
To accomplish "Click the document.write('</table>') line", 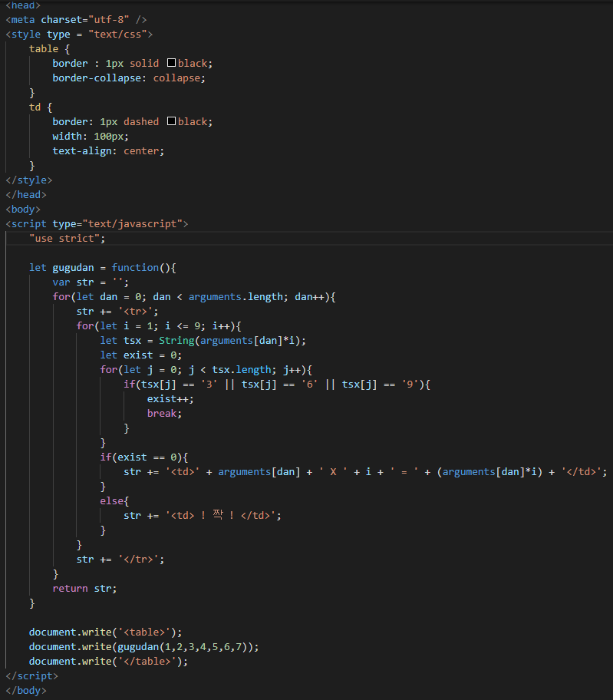I will pyautogui.click(x=108, y=661).
